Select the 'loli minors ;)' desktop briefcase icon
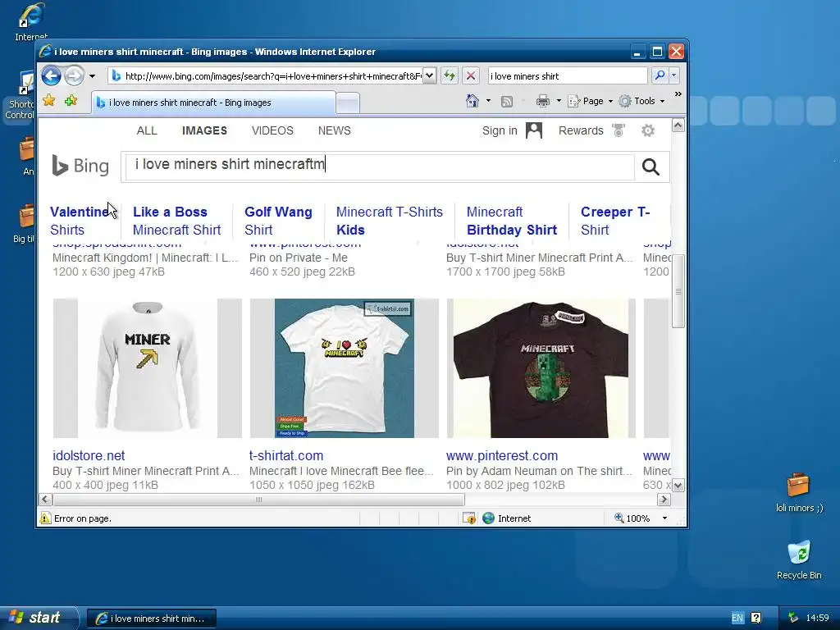The width and height of the screenshot is (840, 630). pos(799,492)
